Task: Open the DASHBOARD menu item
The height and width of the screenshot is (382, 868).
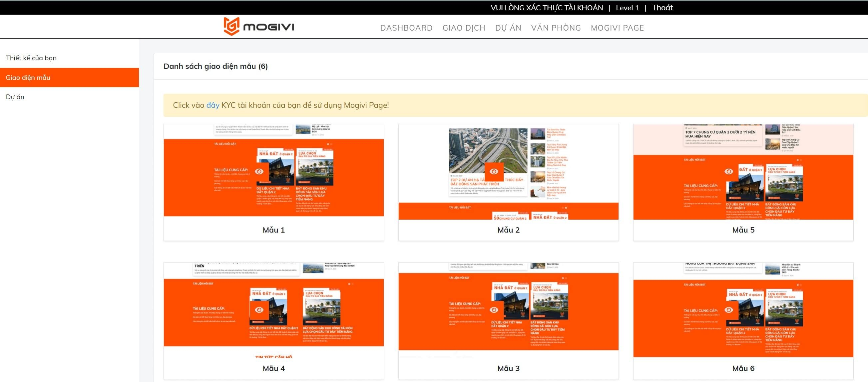Action: [x=406, y=28]
